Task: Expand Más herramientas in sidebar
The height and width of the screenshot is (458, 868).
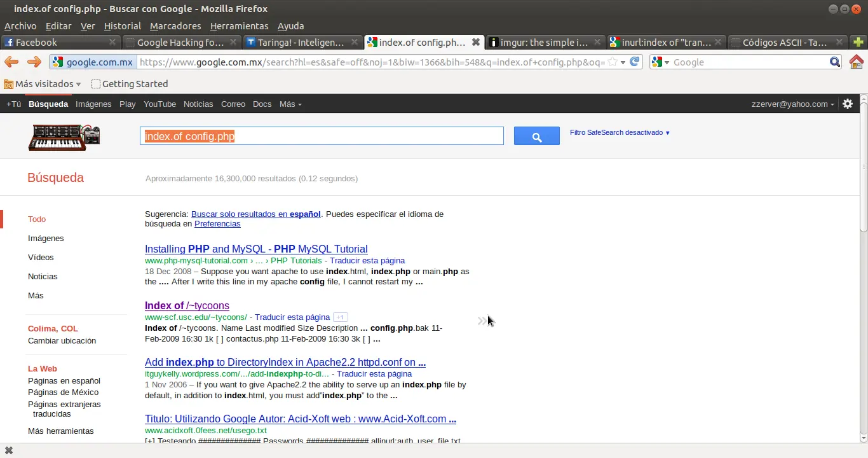Action: click(x=60, y=431)
